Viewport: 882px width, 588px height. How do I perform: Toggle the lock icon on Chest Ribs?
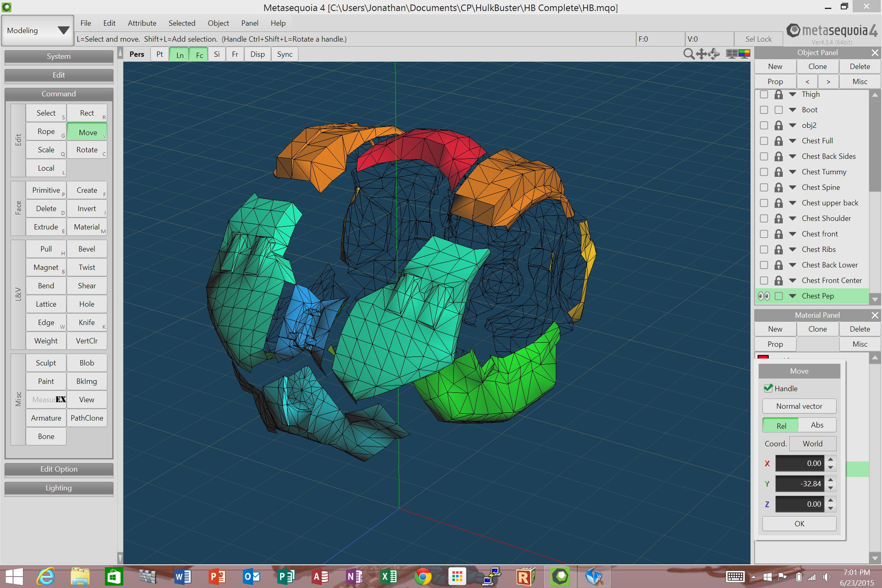779,249
